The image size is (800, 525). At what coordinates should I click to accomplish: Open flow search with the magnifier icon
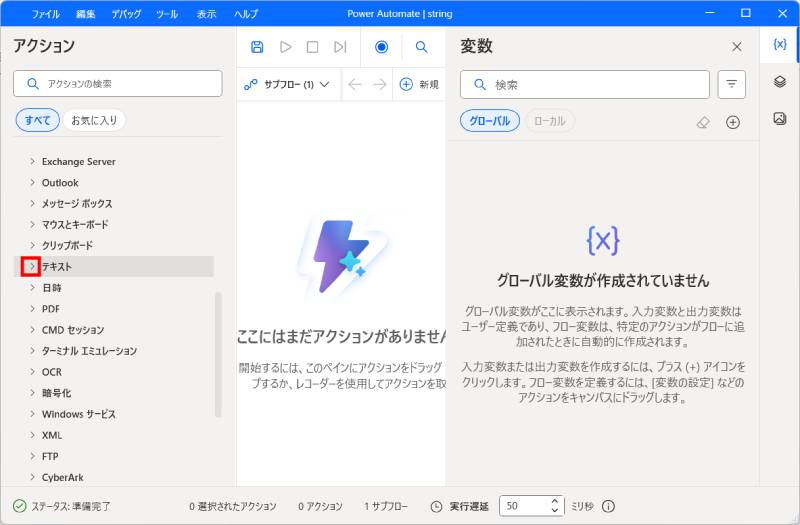point(421,47)
